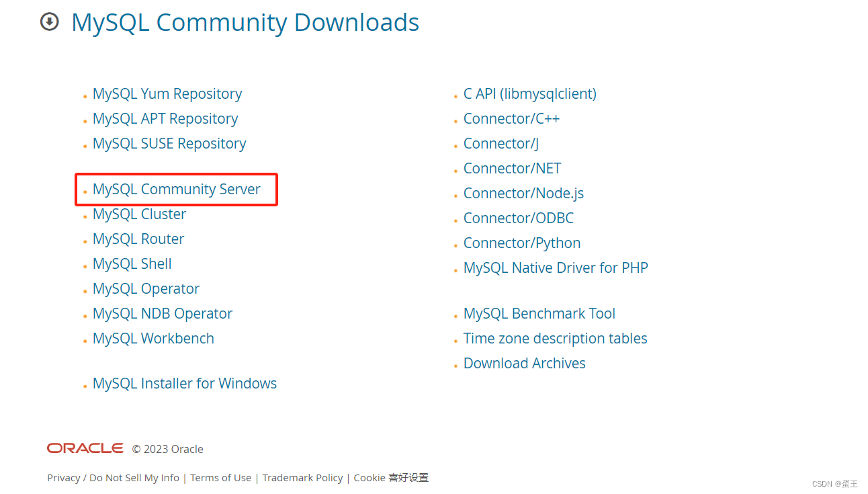868x494 pixels.
Task: Select the Connector/NET link
Action: click(x=512, y=169)
